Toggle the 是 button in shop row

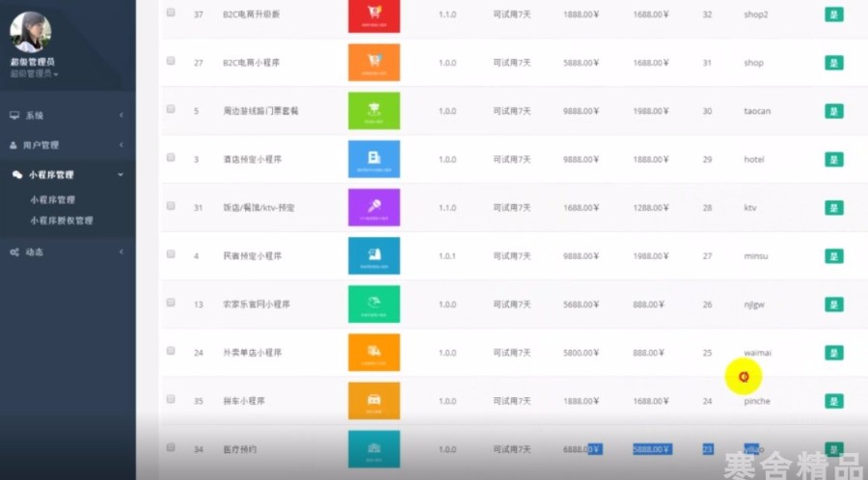[833, 63]
